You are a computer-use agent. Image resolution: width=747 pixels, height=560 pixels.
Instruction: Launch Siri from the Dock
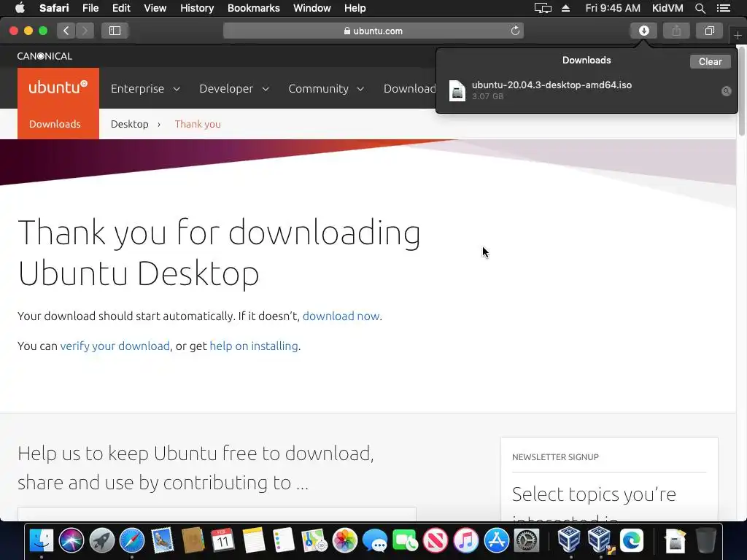[x=71, y=540]
